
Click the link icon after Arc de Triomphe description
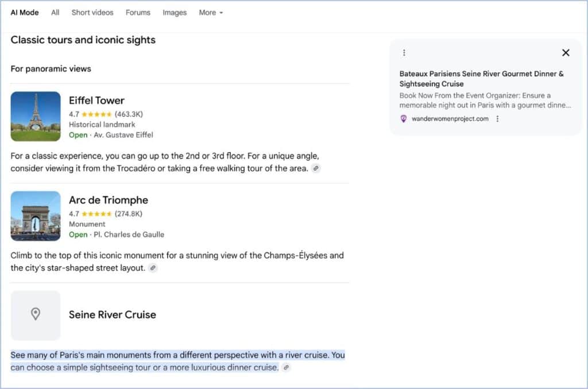(153, 268)
